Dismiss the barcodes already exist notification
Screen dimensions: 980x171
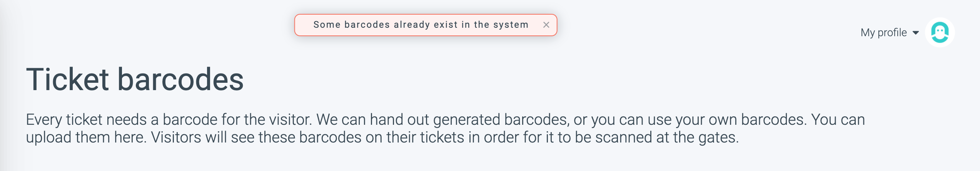pyautogui.click(x=546, y=25)
